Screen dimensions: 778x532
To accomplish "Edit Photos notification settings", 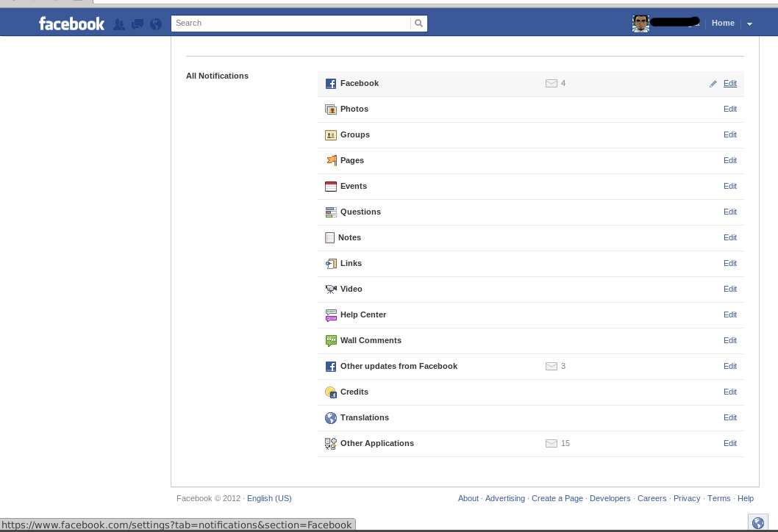I will tap(730, 109).
